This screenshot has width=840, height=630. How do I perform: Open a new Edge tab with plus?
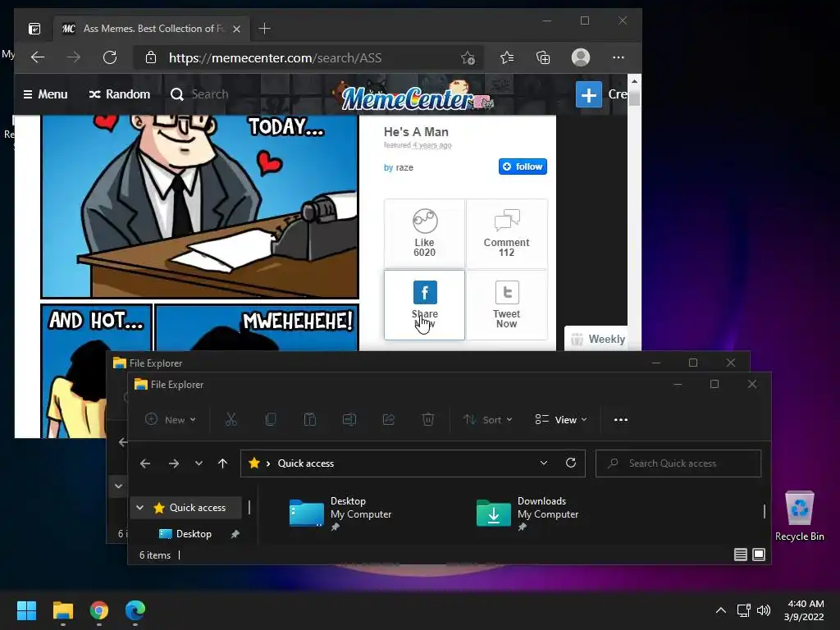(264, 29)
